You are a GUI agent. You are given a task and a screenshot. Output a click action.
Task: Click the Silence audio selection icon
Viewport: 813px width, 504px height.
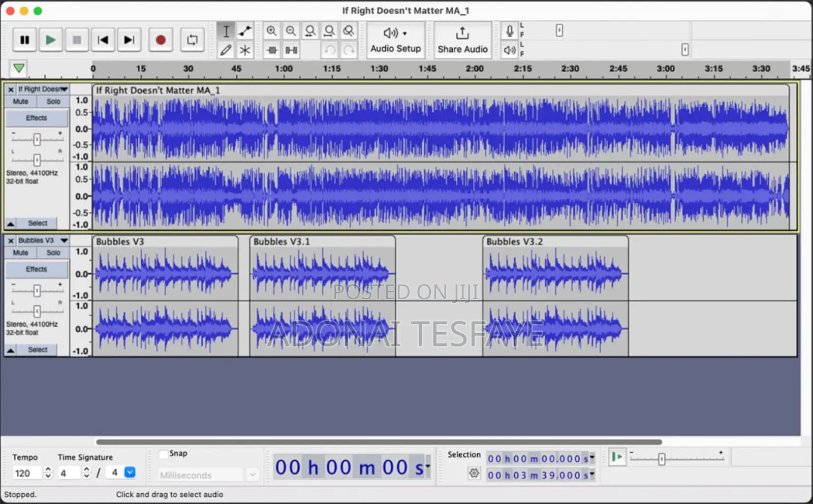click(291, 50)
